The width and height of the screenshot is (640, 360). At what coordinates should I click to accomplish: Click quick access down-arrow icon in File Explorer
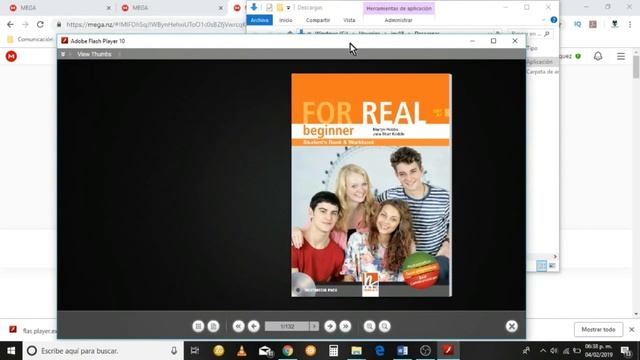click(254, 7)
